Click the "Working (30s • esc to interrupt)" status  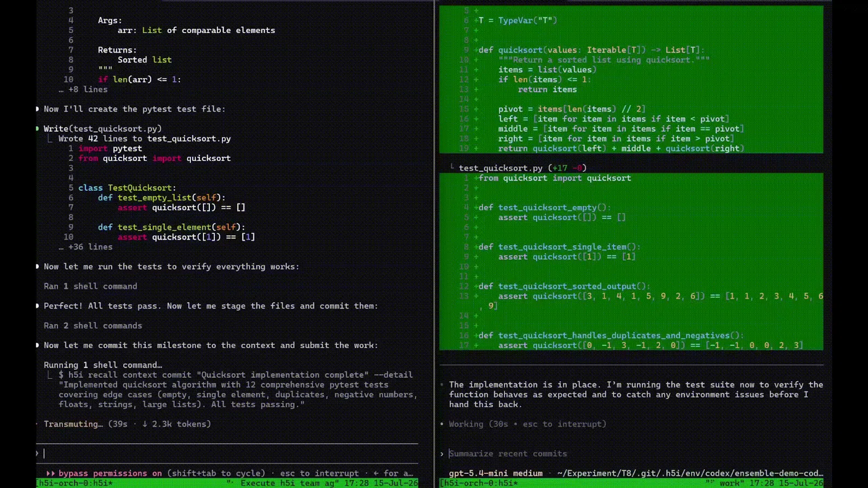tap(527, 424)
